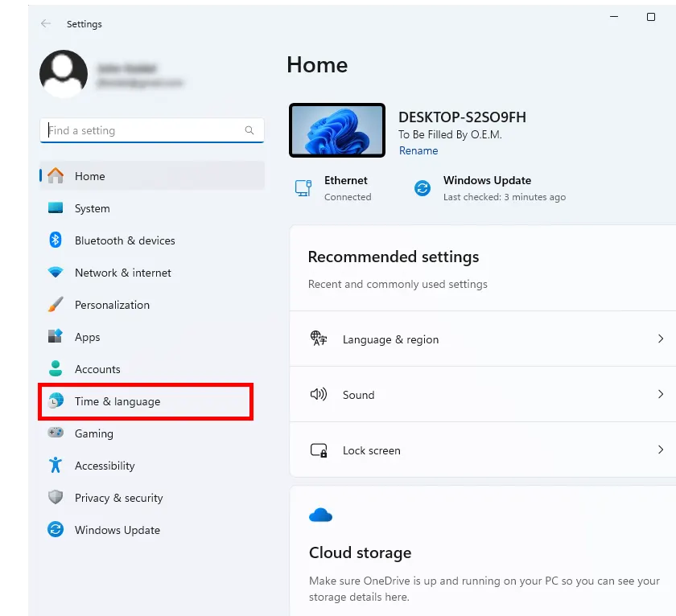Select the Personalization paintbrush icon
The height and width of the screenshot is (616, 676).
(x=56, y=305)
